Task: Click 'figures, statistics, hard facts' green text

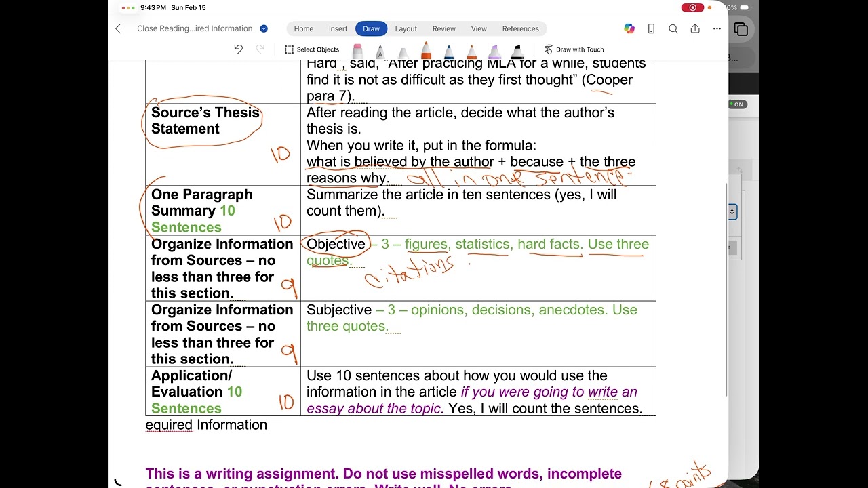Action: click(x=494, y=244)
